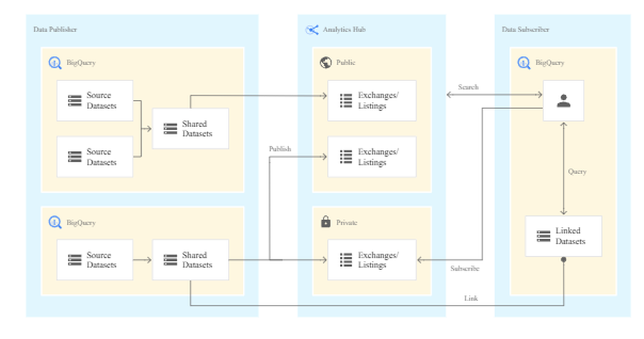644x339 pixels.
Task: Click the Source Datasets text in the lower publisher group
Action: [102, 260]
